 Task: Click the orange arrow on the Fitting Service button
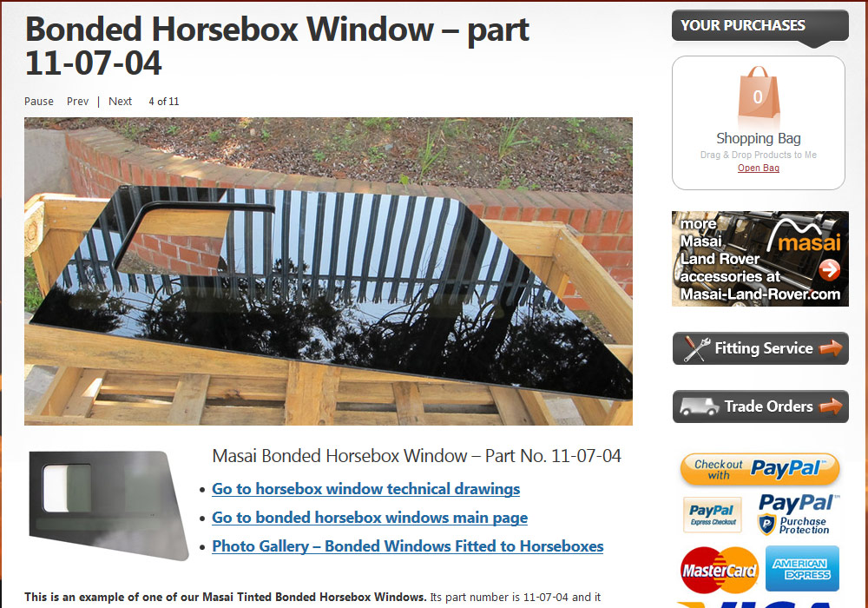tap(831, 348)
